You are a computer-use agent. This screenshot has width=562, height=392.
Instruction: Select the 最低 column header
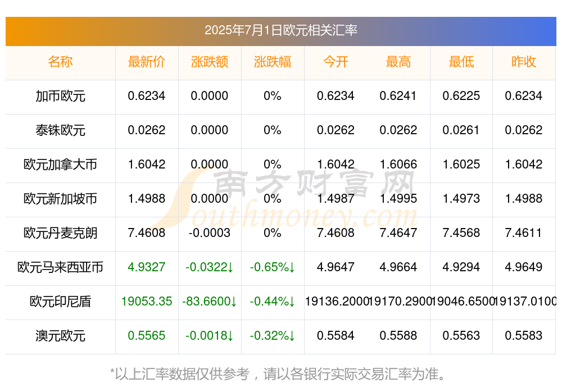pos(461,62)
